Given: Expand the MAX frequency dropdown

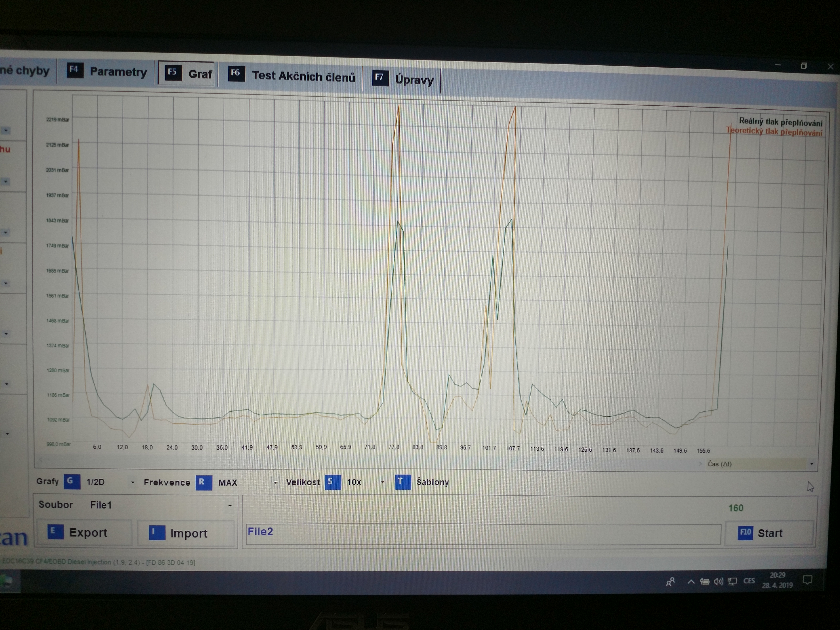Looking at the screenshot, I should coord(275,483).
